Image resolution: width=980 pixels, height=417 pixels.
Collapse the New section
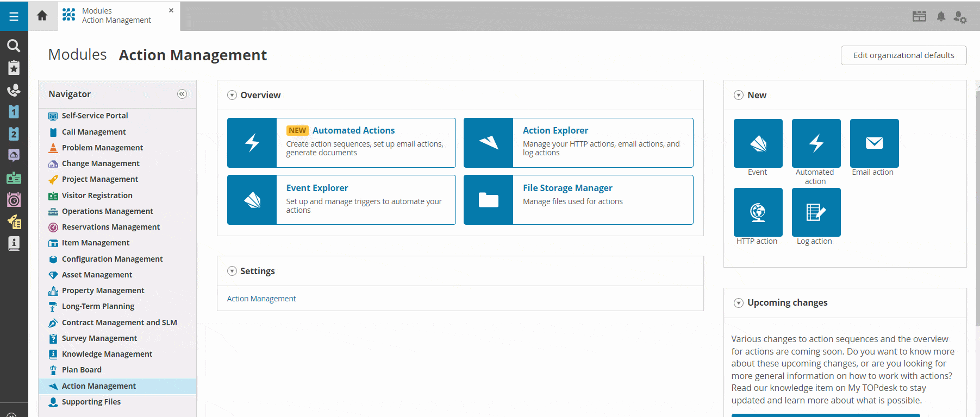739,95
